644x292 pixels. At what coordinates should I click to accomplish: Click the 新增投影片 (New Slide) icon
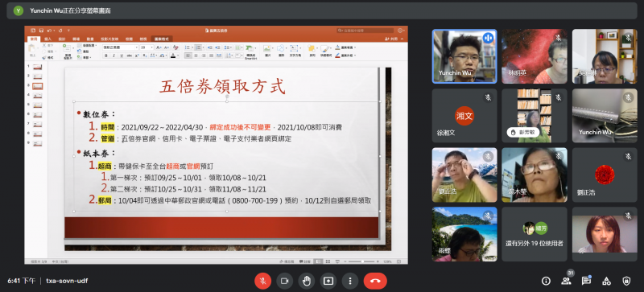68,51
